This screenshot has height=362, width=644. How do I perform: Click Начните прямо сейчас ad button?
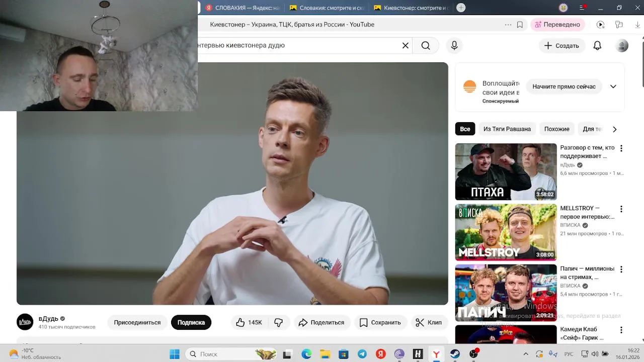(564, 86)
